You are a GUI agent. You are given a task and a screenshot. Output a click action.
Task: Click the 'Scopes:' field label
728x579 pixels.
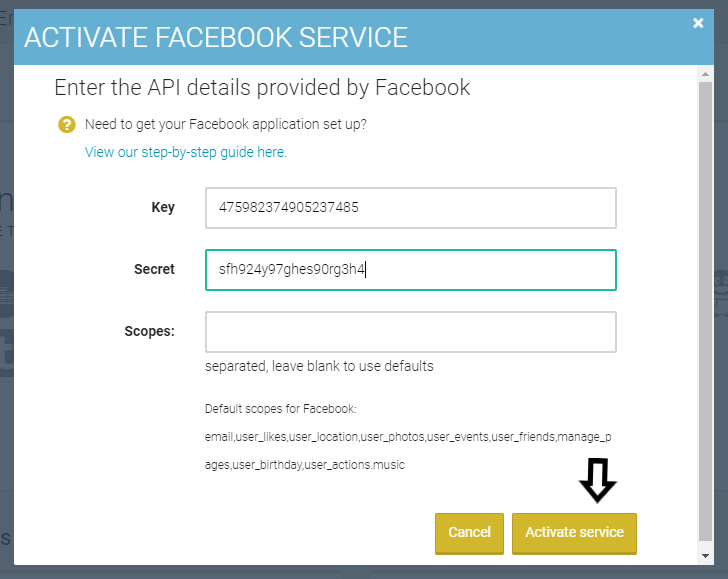click(x=150, y=332)
